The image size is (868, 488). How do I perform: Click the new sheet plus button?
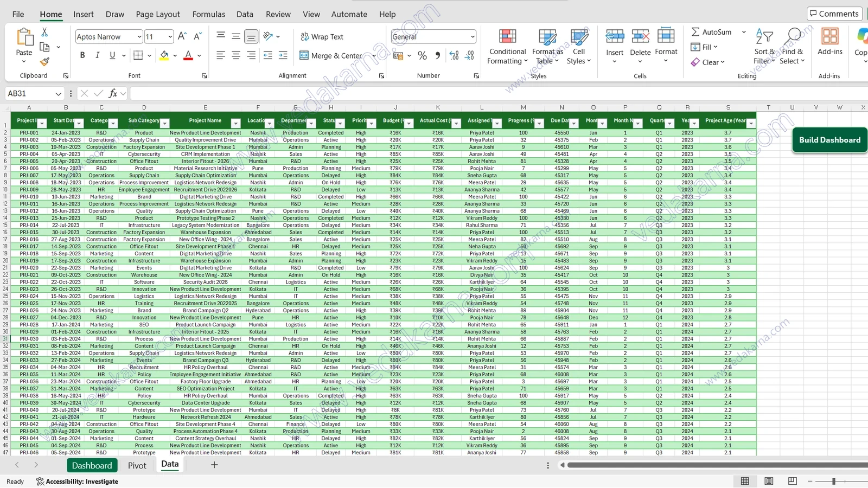click(214, 465)
